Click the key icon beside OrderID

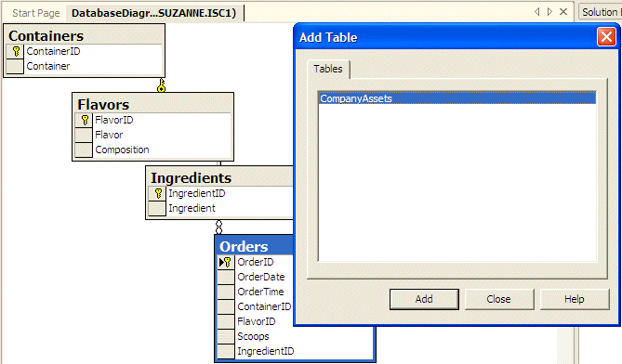(x=227, y=262)
